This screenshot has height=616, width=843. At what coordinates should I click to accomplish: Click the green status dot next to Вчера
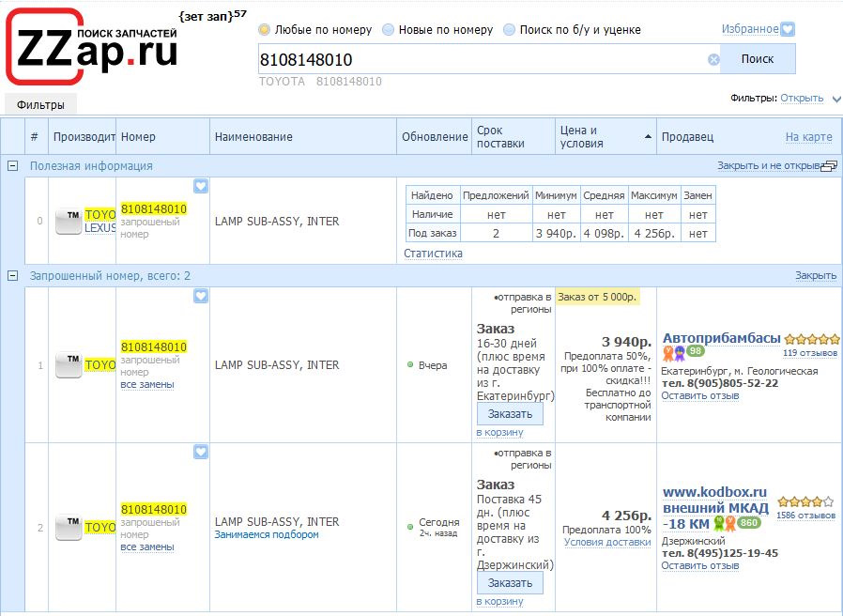click(410, 364)
